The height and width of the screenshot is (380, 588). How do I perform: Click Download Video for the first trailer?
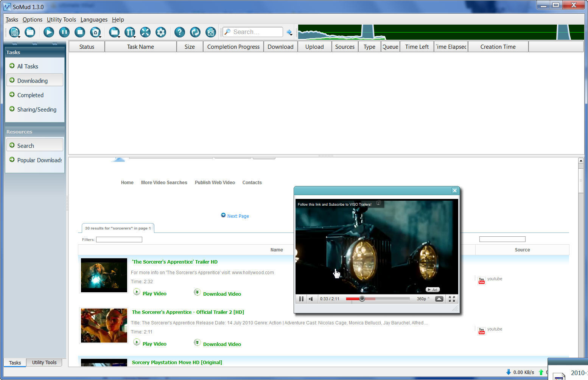click(222, 294)
